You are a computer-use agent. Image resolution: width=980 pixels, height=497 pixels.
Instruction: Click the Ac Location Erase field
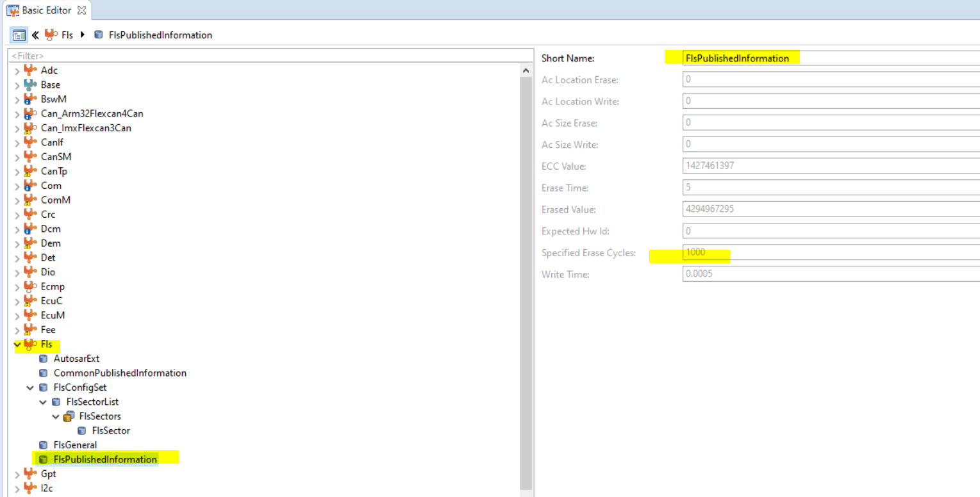coord(831,79)
